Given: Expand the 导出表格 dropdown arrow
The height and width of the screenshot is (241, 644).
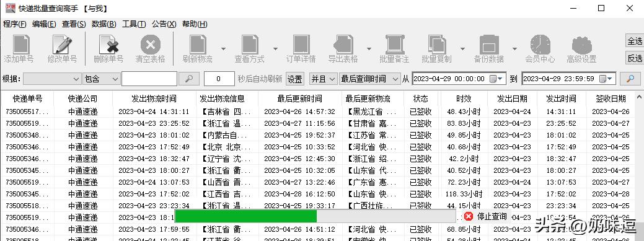Looking at the screenshot, I should click(369, 48).
